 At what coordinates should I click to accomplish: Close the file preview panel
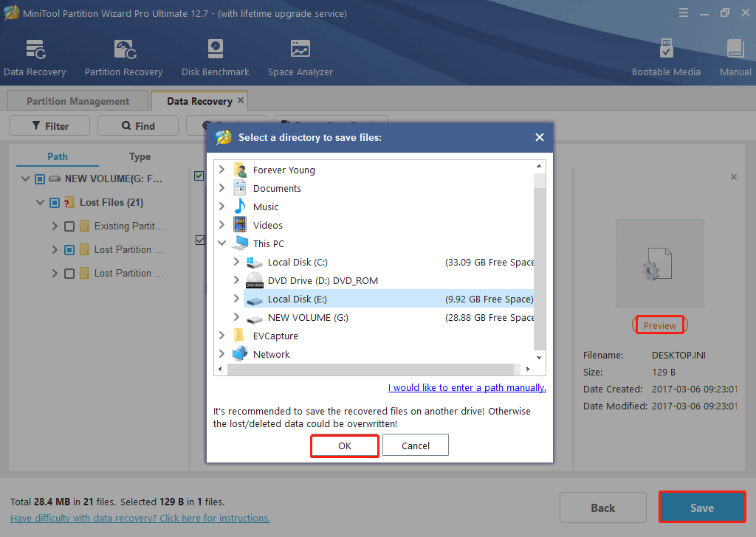coord(733,177)
